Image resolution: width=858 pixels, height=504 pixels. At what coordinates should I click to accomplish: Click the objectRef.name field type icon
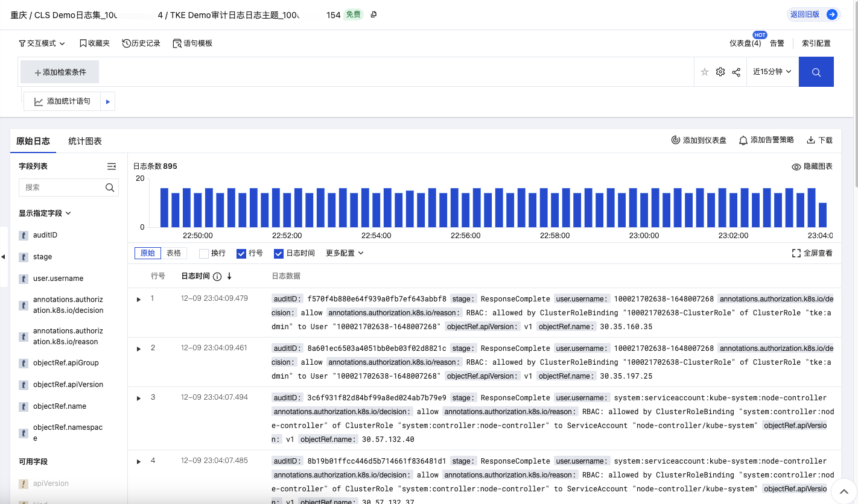tap(24, 407)
